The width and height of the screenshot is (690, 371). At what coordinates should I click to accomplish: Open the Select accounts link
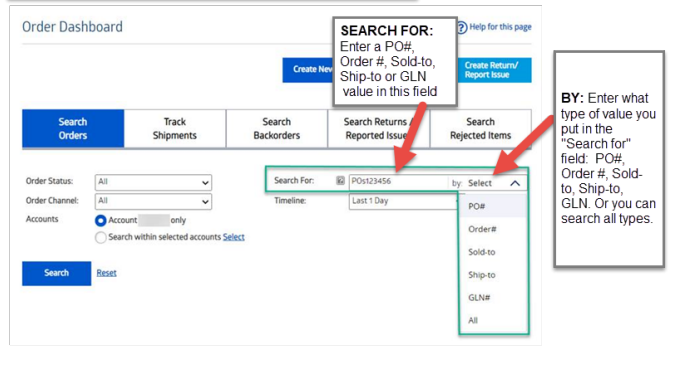(234, 237)
